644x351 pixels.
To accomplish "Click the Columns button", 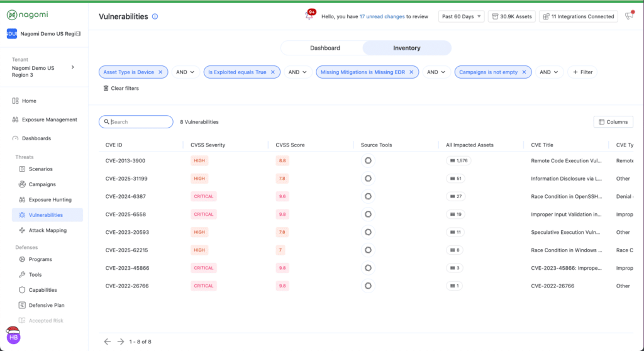I will pos(613,122).
